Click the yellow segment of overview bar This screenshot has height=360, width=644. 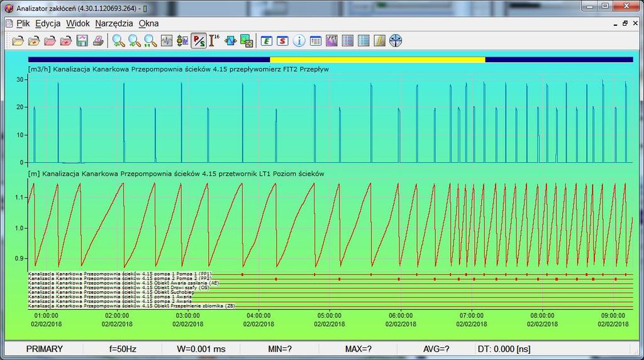(377, 60)
